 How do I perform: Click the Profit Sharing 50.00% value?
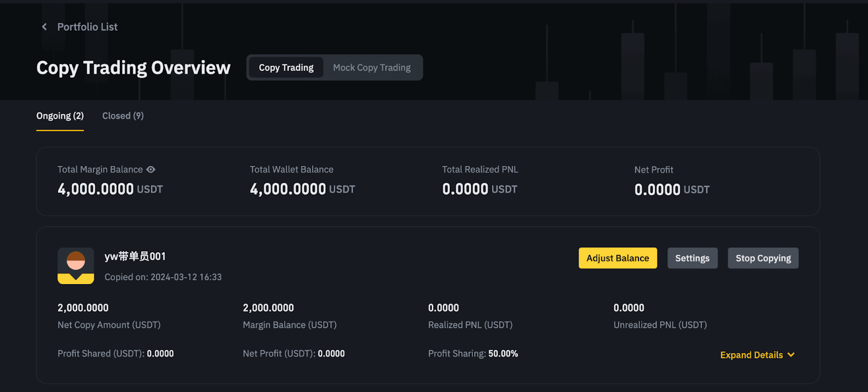click(503, 354)
